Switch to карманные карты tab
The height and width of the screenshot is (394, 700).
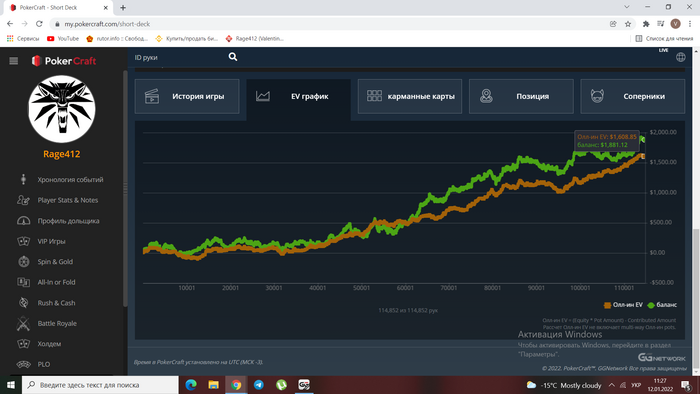(x=410, y=96)
